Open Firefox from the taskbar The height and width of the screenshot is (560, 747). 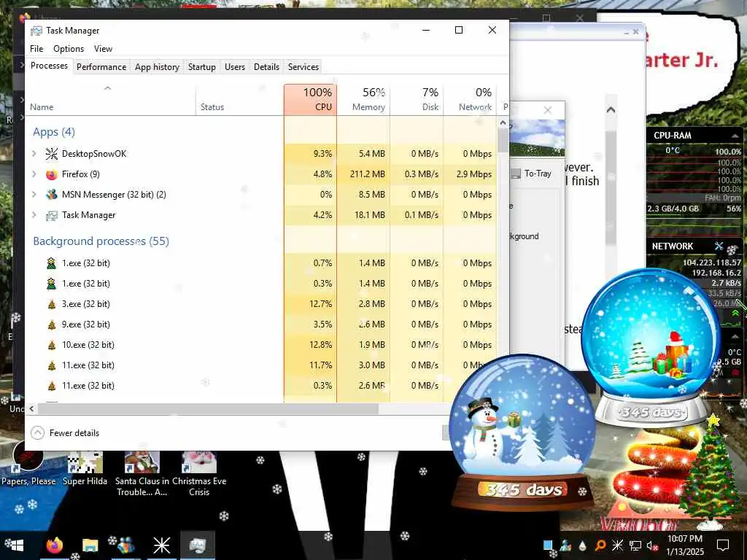[54, 545]
